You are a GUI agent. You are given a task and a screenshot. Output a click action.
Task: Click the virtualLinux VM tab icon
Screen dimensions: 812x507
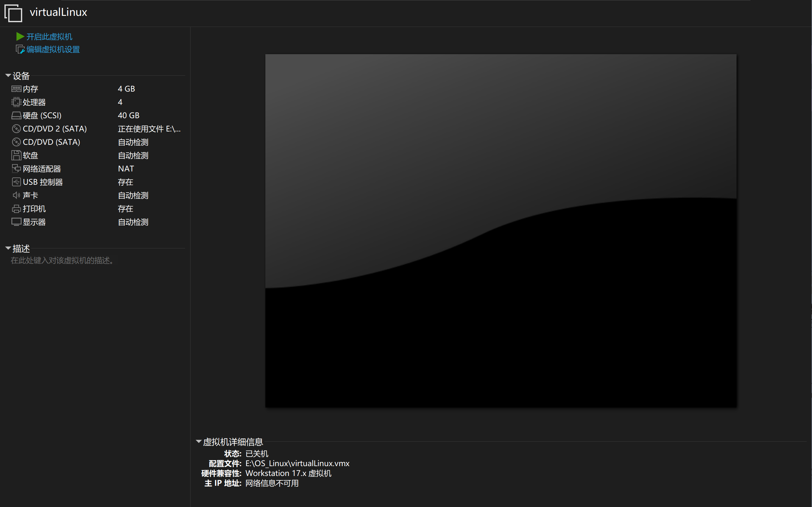[x=13, y=13]
